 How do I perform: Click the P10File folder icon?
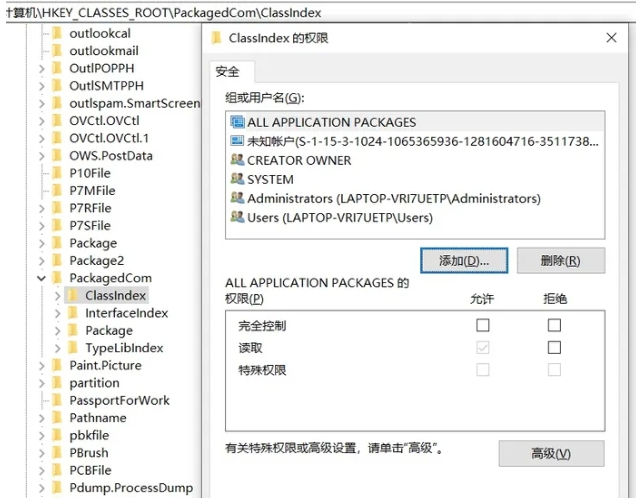pyautogui.click(x=58, y=173)
